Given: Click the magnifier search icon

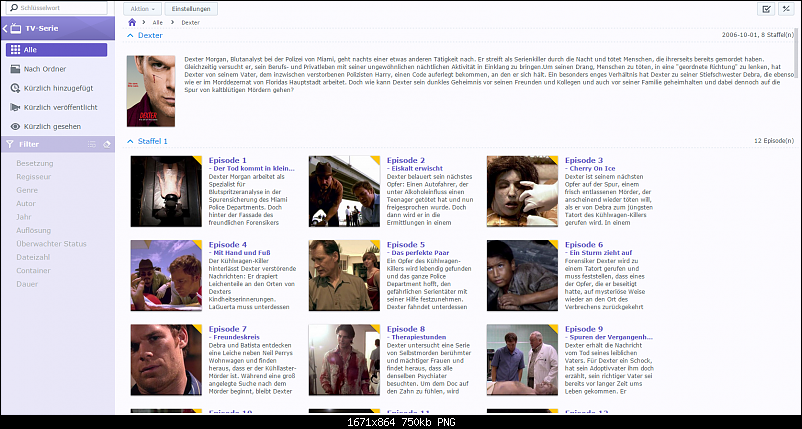Looking at the screenshot, I should 14,8.
